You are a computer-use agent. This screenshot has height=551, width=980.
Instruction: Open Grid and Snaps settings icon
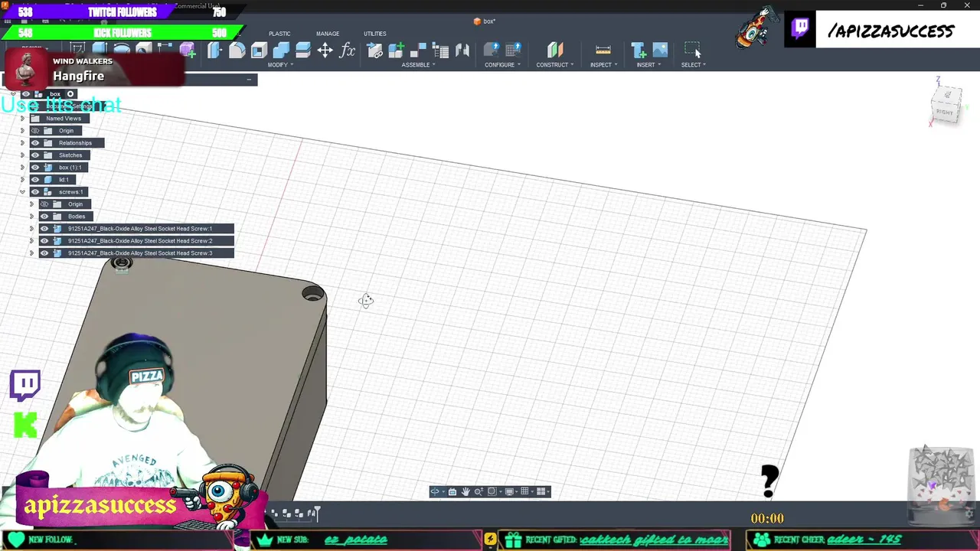click(x=525, y=491)
